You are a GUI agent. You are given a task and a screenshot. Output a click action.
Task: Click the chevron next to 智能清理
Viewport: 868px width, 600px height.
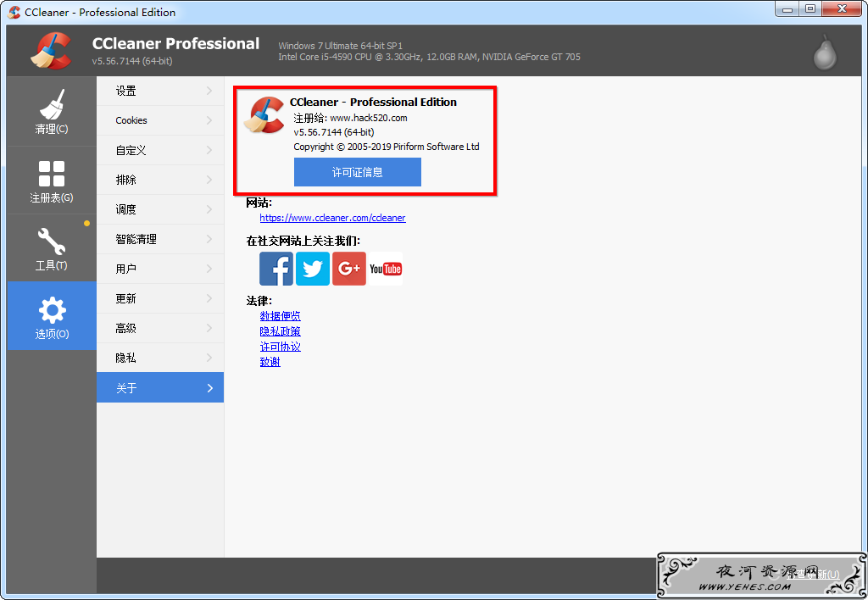pos(209,239)
